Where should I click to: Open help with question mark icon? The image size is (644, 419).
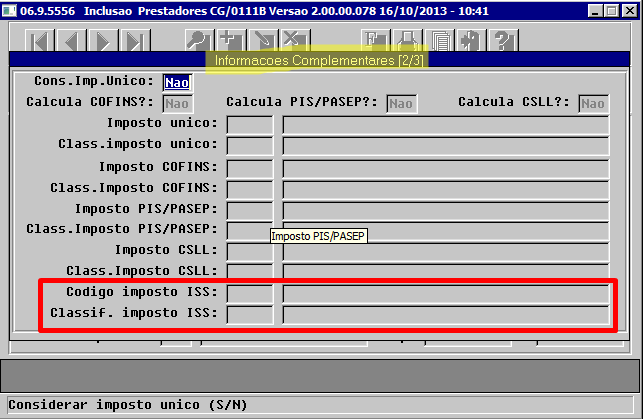click(x=504, y=41)
